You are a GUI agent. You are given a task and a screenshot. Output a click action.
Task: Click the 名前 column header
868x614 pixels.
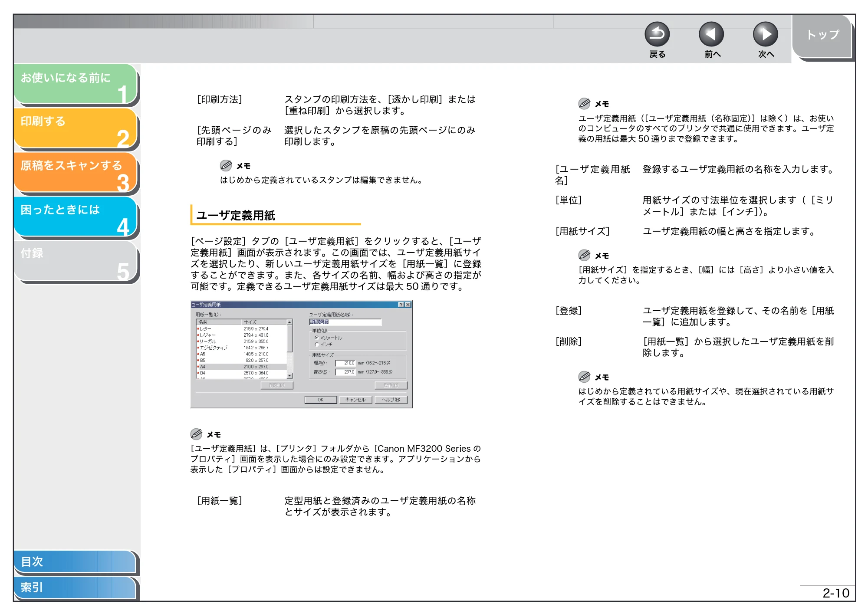[219, 322]
